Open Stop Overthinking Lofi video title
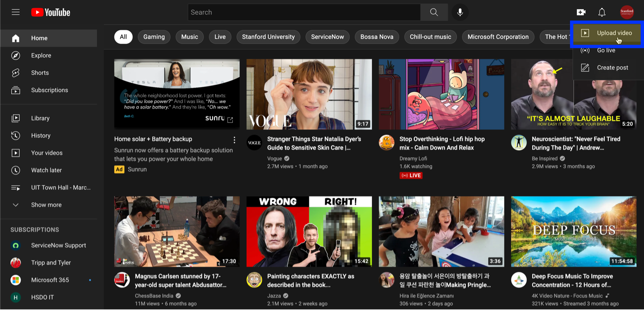 [443, 143]
